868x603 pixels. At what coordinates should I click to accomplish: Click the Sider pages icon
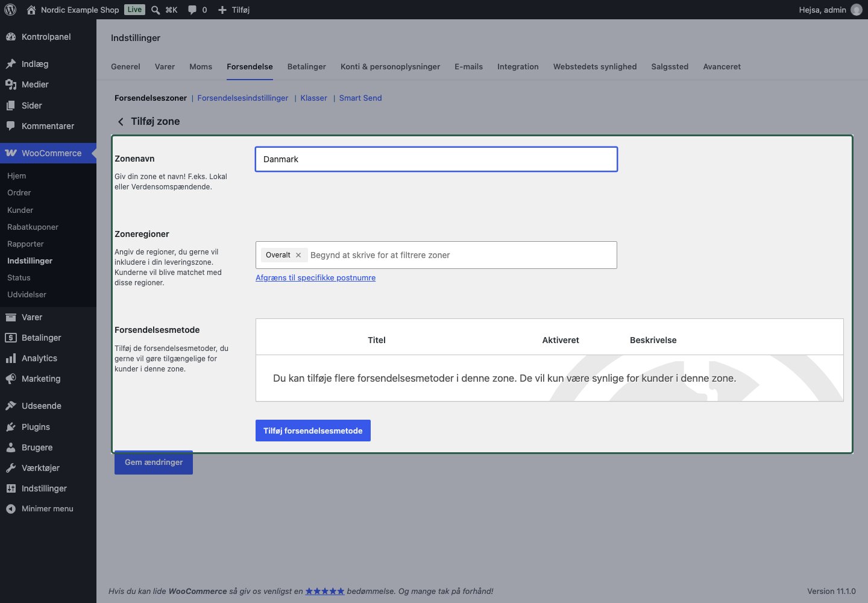pos(11,106)
